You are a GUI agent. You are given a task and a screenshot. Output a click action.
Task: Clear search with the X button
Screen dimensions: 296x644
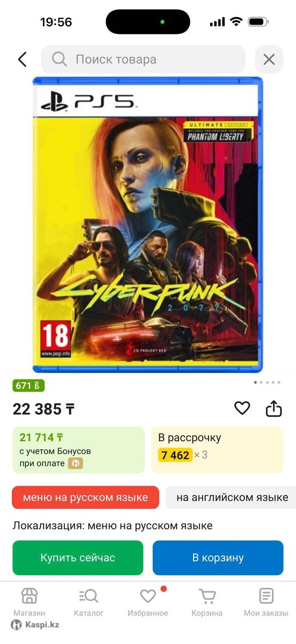pyautogui.click(x=269, y=59)
